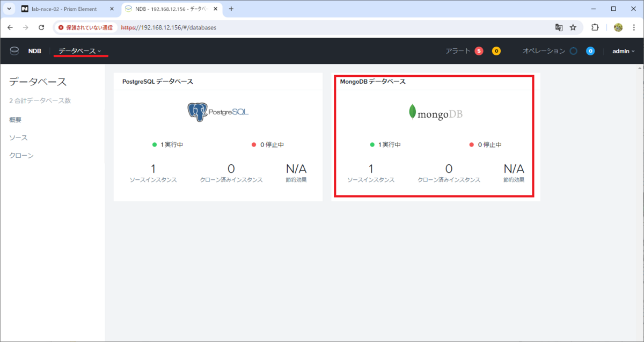Screen dimensions: 644x342
Task: Click PostgreSQL 節約効果 N/A value
Action: pos(296,169)
